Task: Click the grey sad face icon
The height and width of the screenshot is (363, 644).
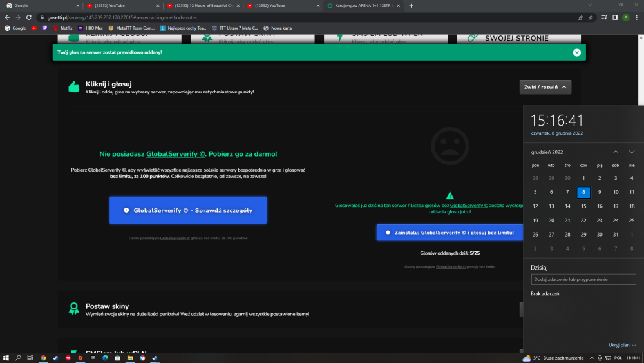Action: [x=450, y=146]
